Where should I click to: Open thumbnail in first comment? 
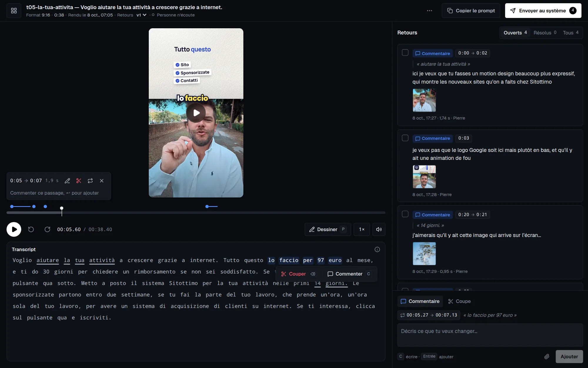[424, 100]
